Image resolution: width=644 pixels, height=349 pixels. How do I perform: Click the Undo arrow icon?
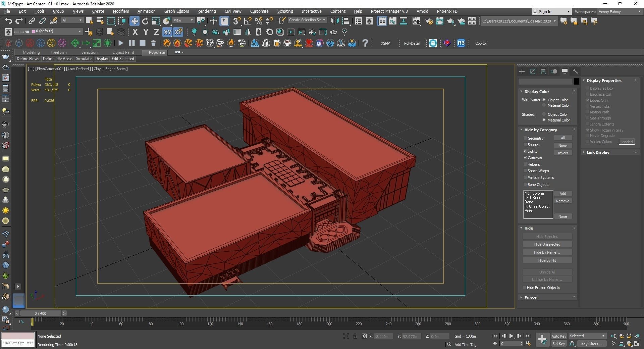coord(8,21)
